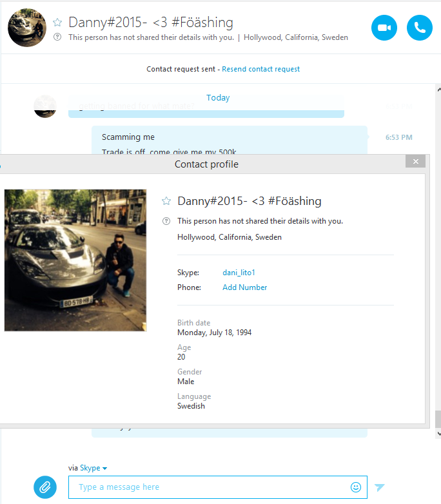
Task: Click Resend contact request link
Action: (x=260, y=69)
